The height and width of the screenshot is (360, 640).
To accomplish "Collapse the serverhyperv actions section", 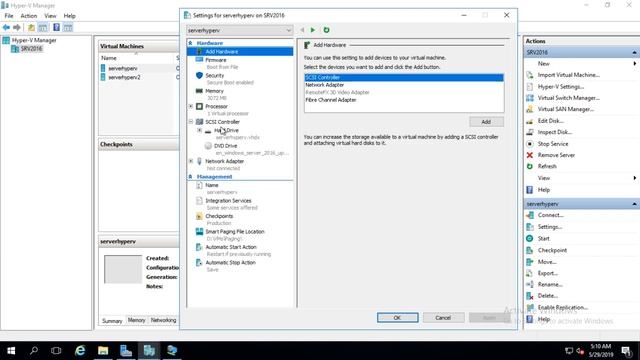I will (x=634, y=204).
